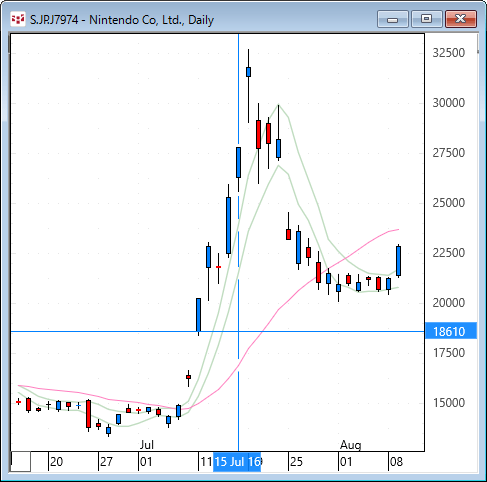Click the 15000 price axis label
The image size is (487, 482).
coord(448,403)
